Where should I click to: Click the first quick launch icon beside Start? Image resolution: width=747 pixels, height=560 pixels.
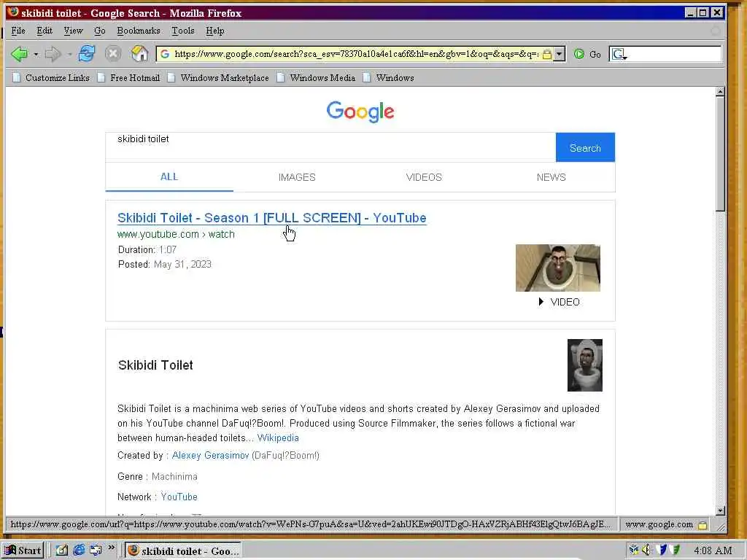click(62, 551)
